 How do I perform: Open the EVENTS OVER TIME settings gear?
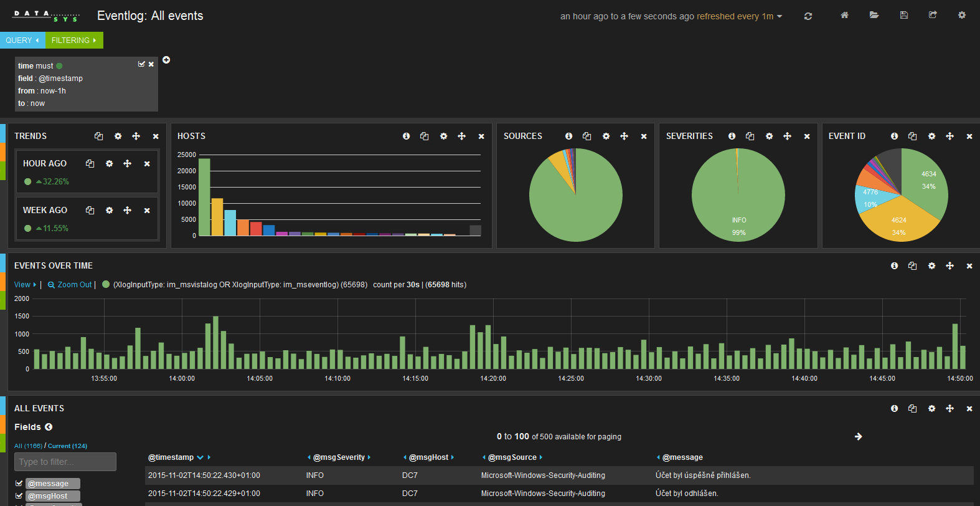[x=931, y=265]
